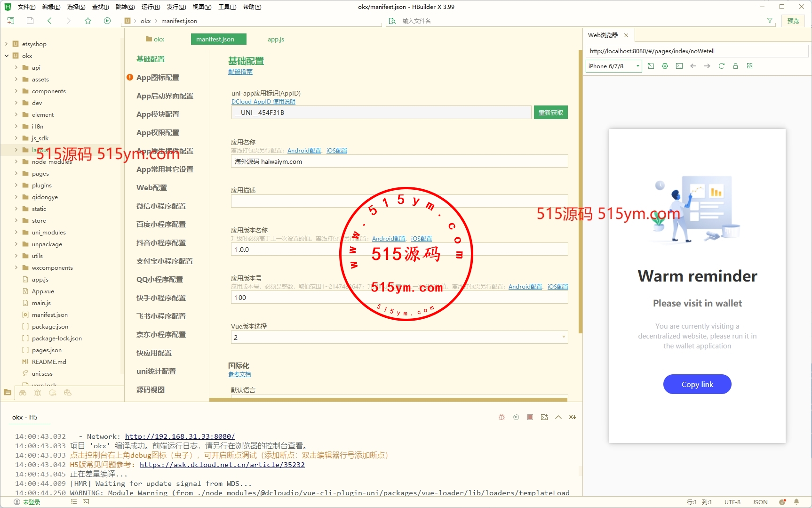Open the 运行(R) menu

151,7
